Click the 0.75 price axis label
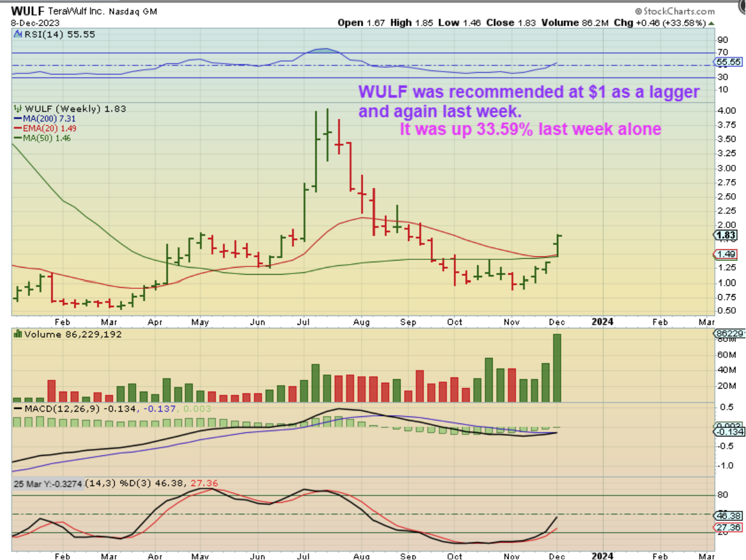Screen dimensions: 746x560 click(x=726, y=297)
